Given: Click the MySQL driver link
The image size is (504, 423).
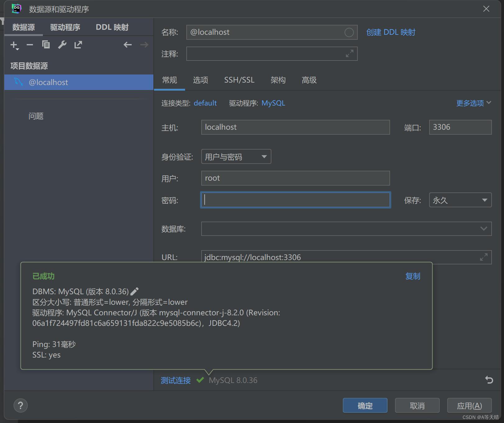Looking at the screenshot, I should tap(273, 103).
